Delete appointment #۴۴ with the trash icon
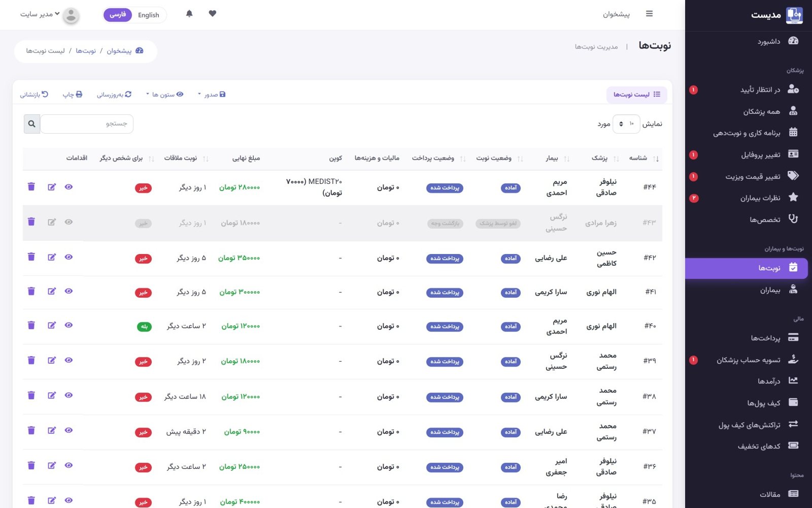 pos(31,187)
